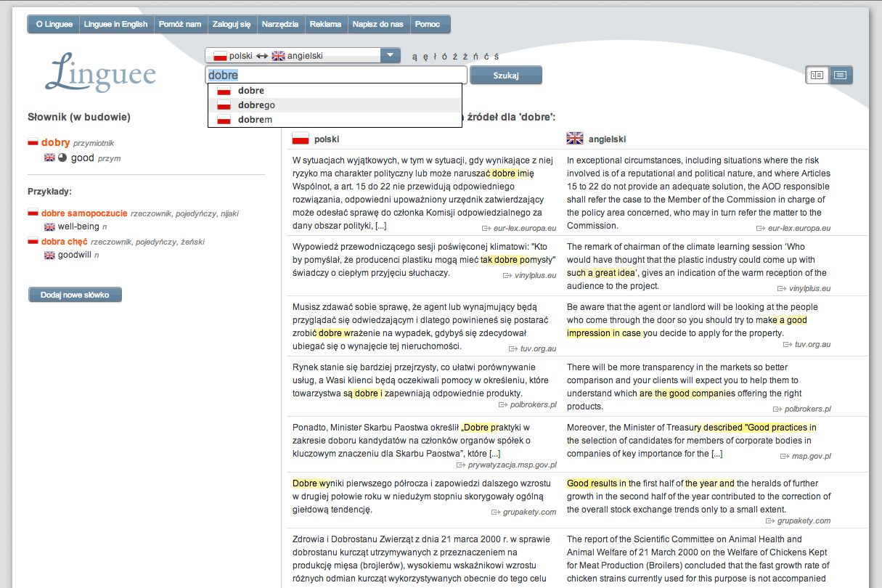The height and width of the screenshot is (588, 882).
Task: Click highlighted Polish phrase 'Dobre wy'
Action: pyautogui.click(x=311, y=483)
